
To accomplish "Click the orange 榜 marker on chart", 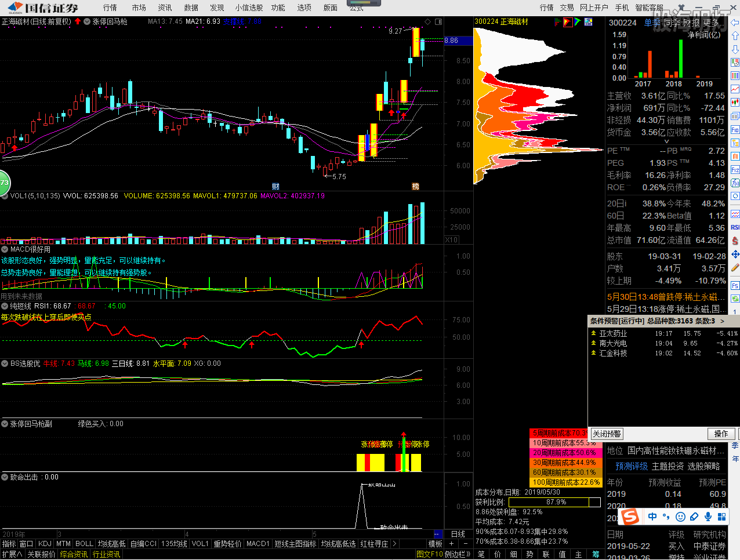I will click(x=415, y=186).
